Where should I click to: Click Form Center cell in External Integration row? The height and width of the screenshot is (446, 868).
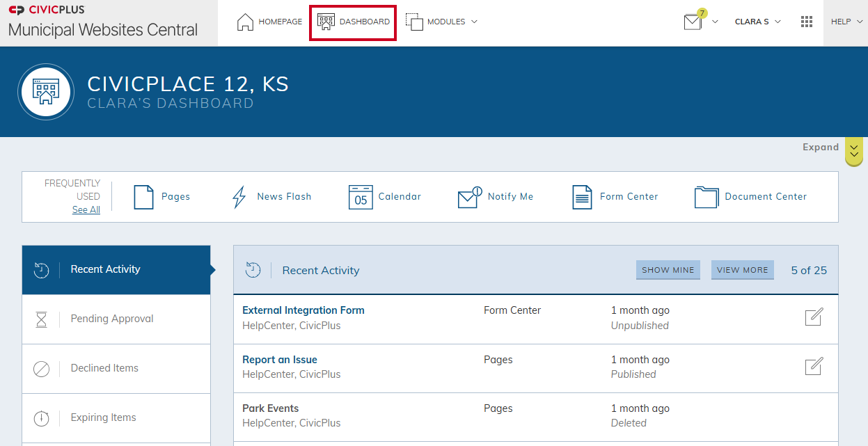pyautogui.click(x=512, y=310)
